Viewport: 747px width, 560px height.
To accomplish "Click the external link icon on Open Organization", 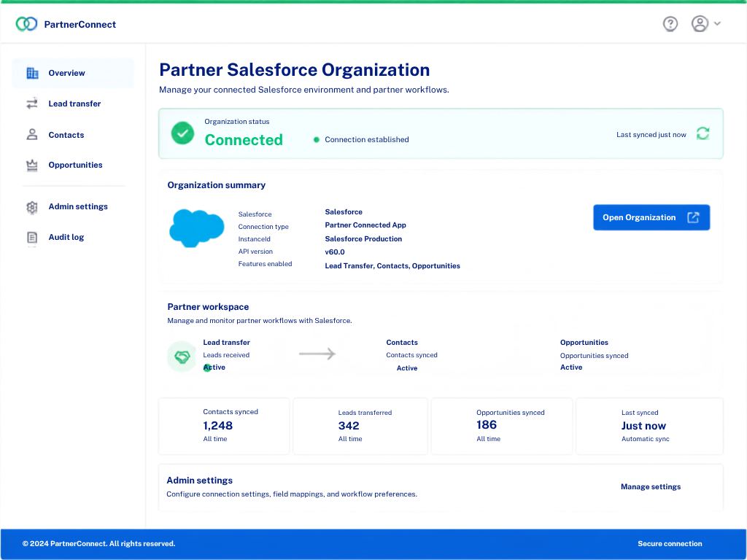I will 693,217.
